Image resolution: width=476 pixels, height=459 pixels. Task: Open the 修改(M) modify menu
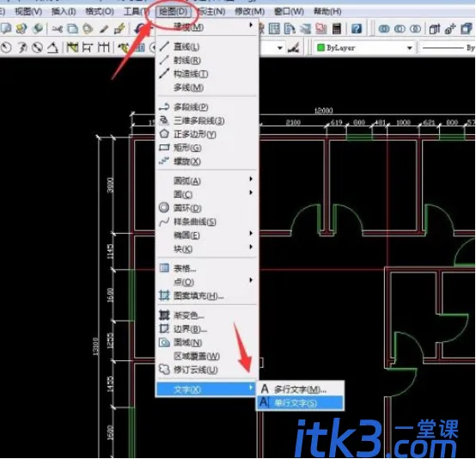249,11
